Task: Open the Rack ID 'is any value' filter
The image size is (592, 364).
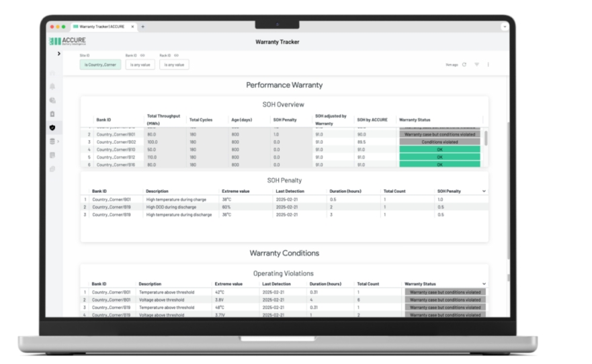Action: (x=173, y=64)
